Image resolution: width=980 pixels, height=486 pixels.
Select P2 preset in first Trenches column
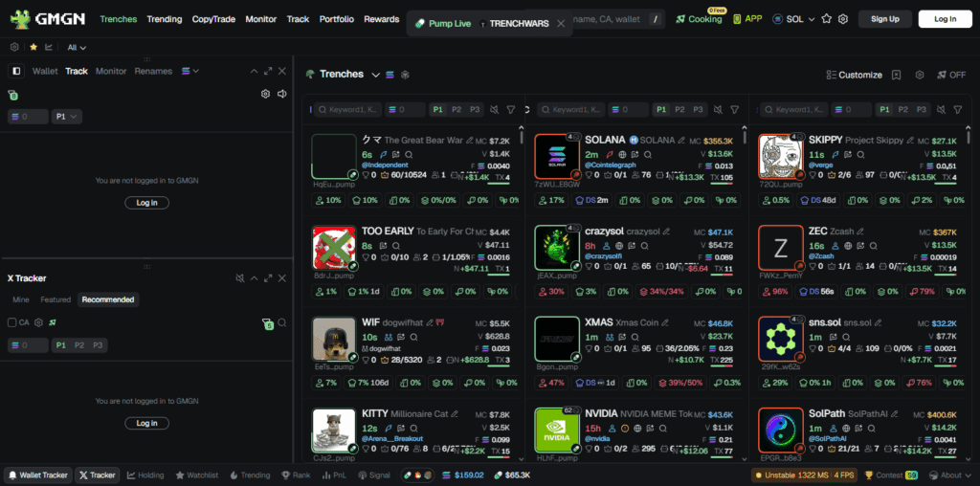pos(457,109)
